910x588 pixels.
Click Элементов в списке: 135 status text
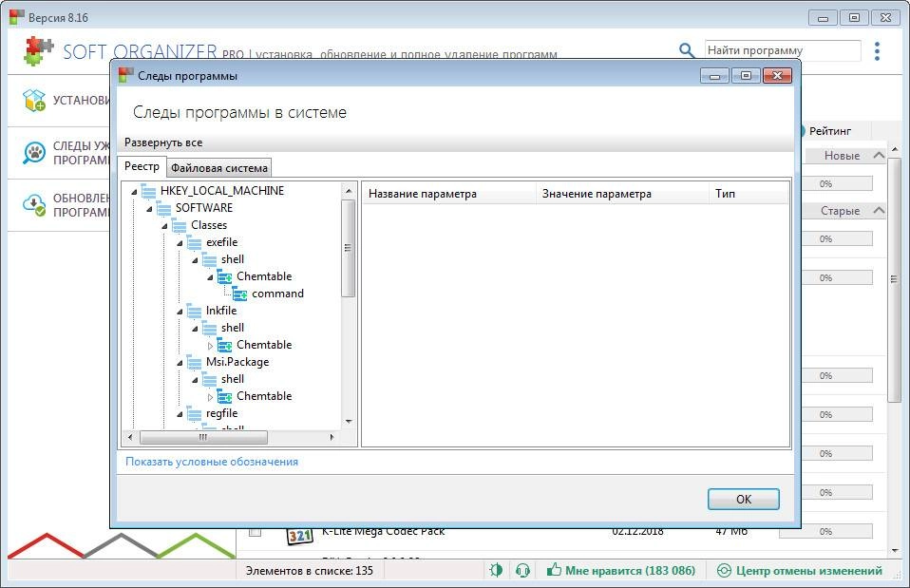(310, 571)
